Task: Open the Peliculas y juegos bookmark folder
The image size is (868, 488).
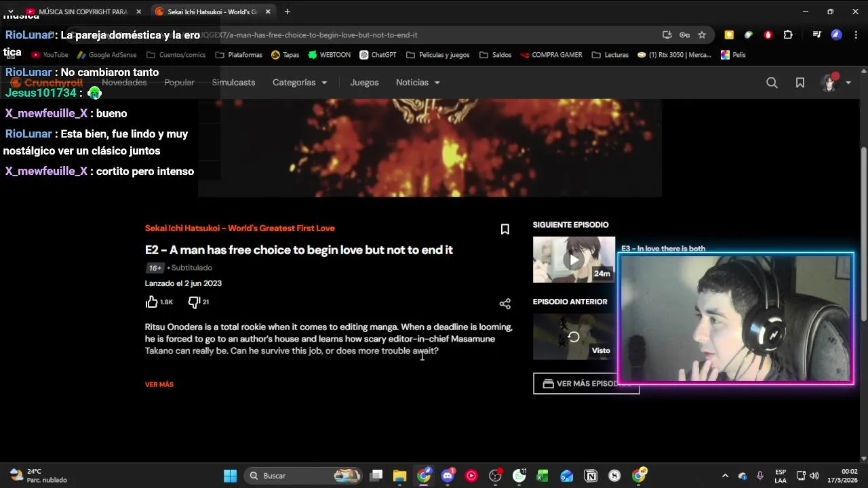Action: [437, 55]
